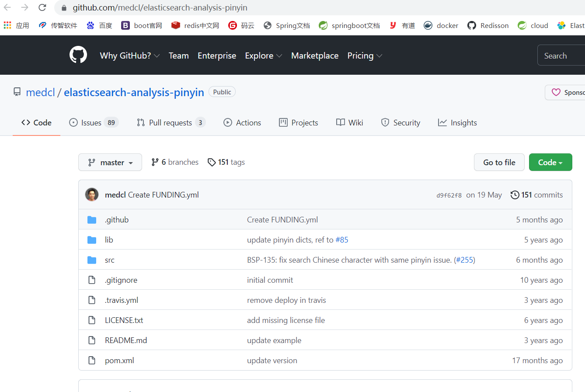This screenshot has width=585, height=392.
Task: Open the .travis.yml file
Action: click(x=122, y=300)
